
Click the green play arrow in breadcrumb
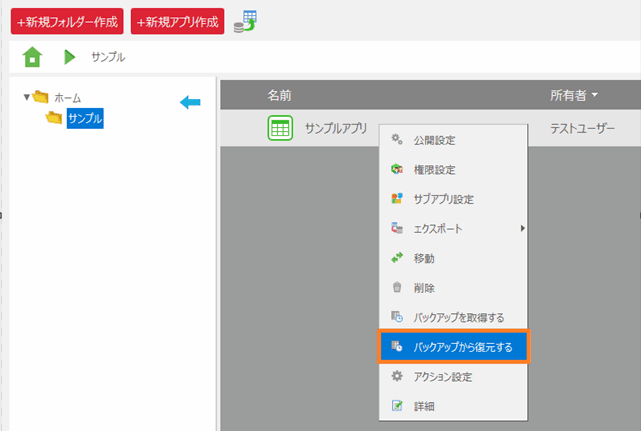tap(69, 57)
